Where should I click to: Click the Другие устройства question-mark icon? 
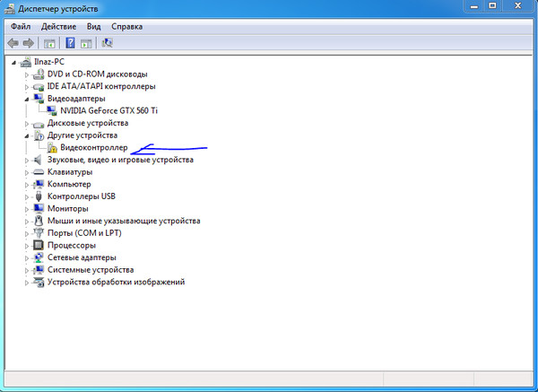click(39, 135)
